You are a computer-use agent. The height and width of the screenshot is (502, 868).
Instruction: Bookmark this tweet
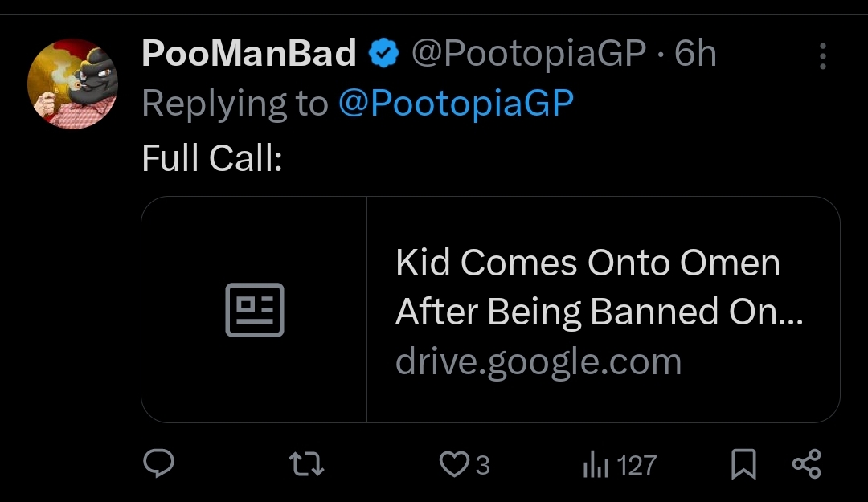tap(743, 464)
